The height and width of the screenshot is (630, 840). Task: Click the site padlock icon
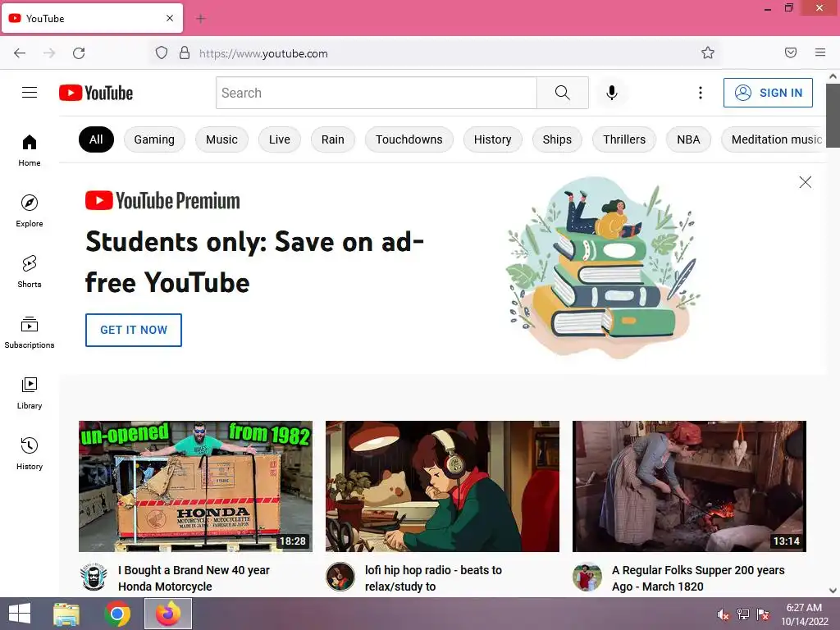click(185, 52)
